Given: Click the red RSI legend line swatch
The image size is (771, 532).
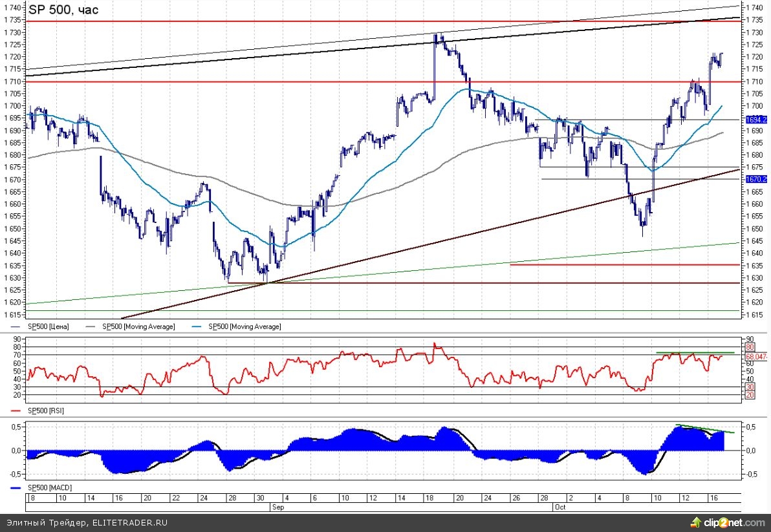Looking at the screenshot, I should pos(16,410).
